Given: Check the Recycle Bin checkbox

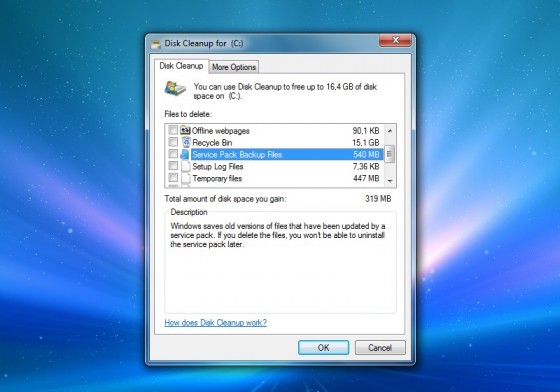Looking at the screenshot, I should [173, 142].
